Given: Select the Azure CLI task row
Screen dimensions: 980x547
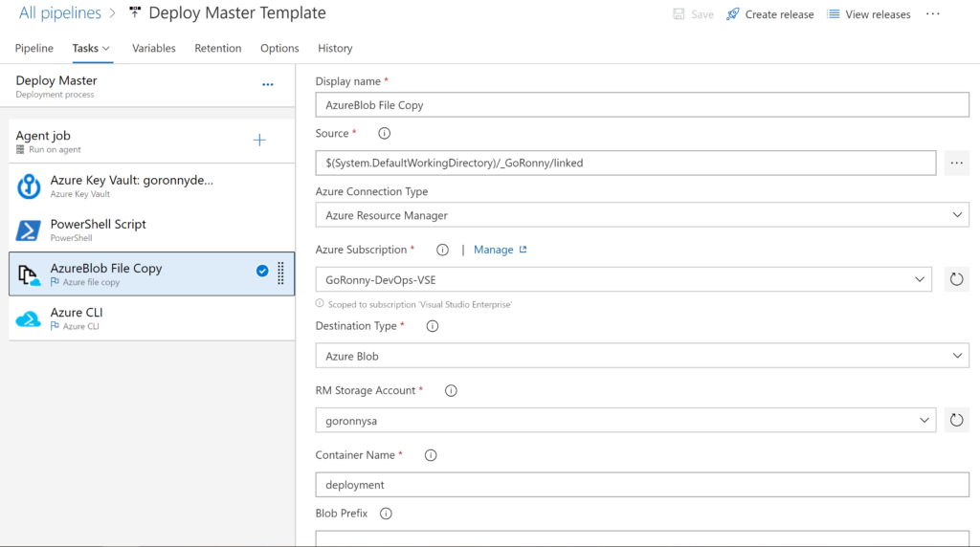Looking at the screenshot, I should 152,318.
